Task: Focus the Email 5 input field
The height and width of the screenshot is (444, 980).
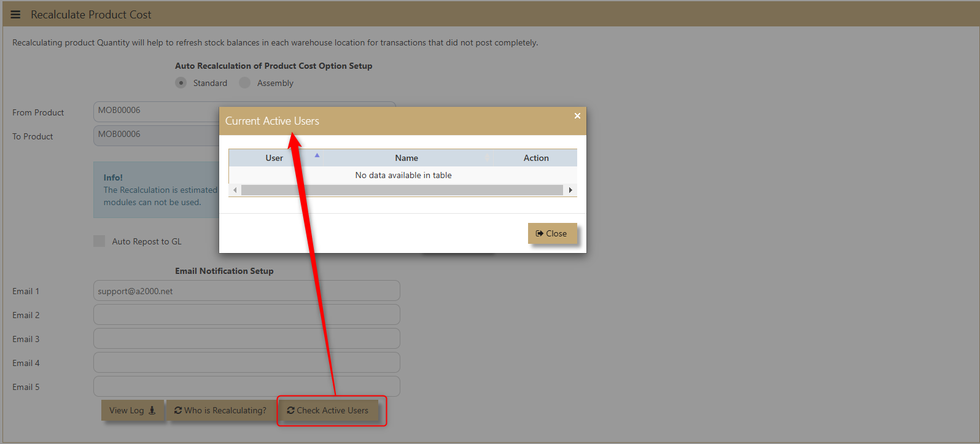Action: tap(246, 387)
